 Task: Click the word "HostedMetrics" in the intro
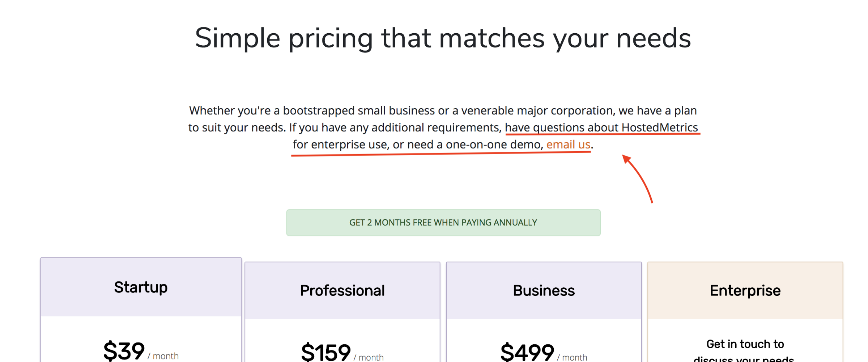click(x=659, y=127)
